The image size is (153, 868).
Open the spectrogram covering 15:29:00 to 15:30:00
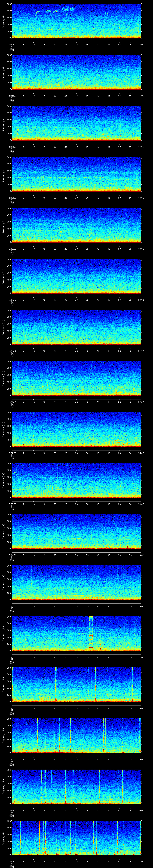click(x=77, y=786)
